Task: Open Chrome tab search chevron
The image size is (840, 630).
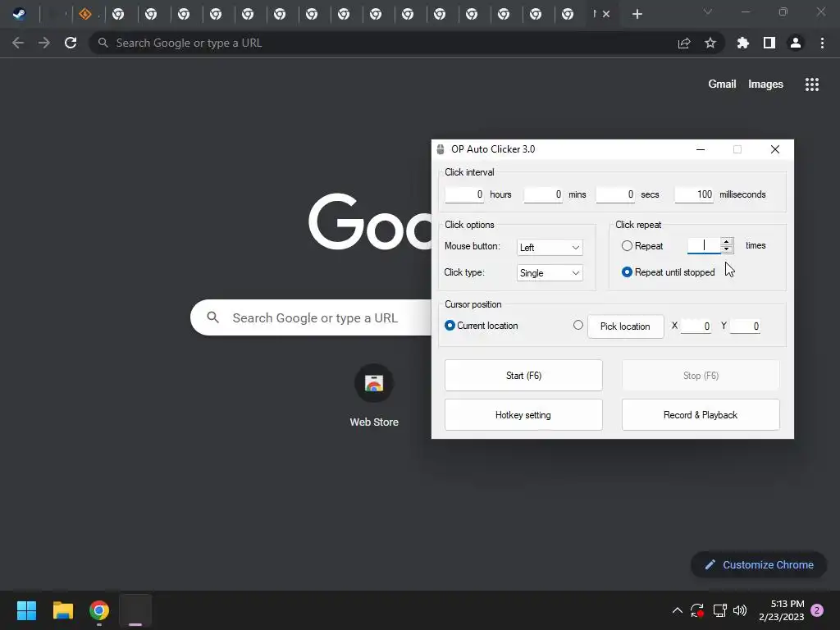Action: click(708, 11)
